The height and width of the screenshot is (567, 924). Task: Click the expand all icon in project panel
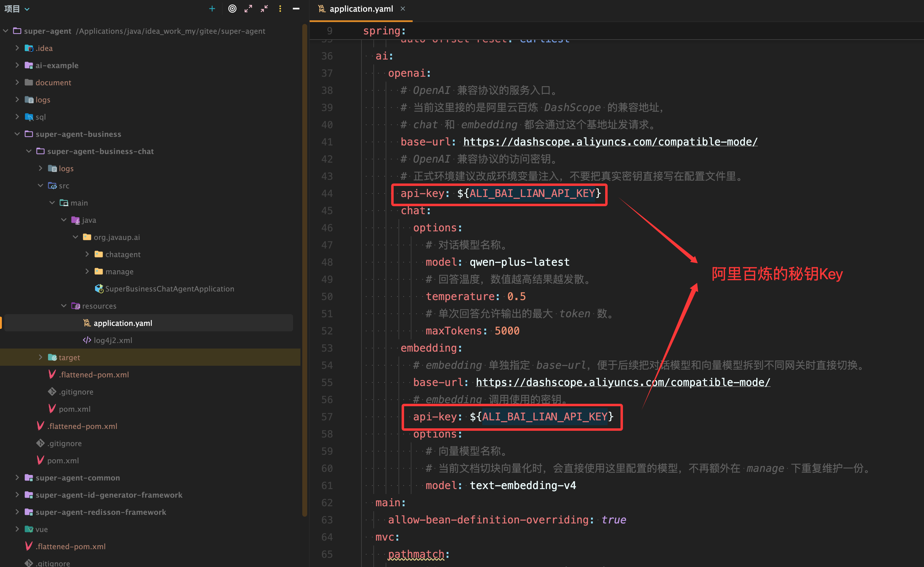pos(248,9)
